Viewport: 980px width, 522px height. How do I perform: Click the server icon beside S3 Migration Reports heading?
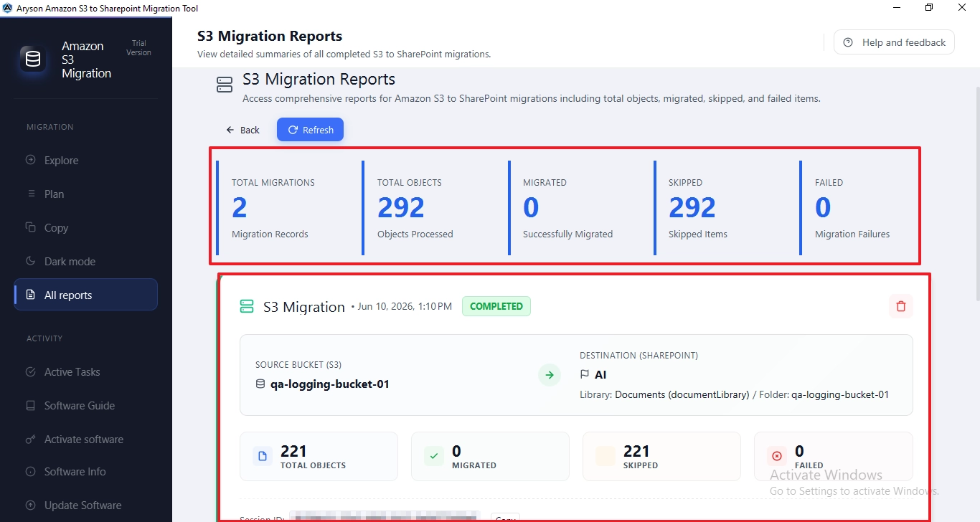225,85
